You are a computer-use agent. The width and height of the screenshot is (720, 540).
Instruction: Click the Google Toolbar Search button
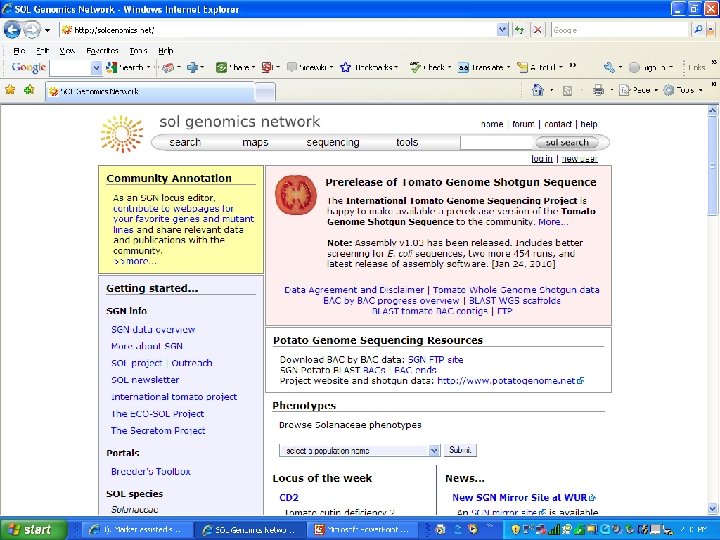point(125,68)
